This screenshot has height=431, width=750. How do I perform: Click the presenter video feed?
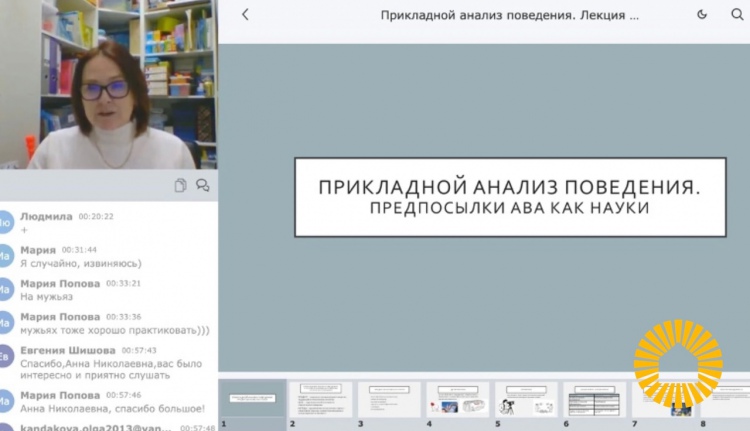point(108,85)
